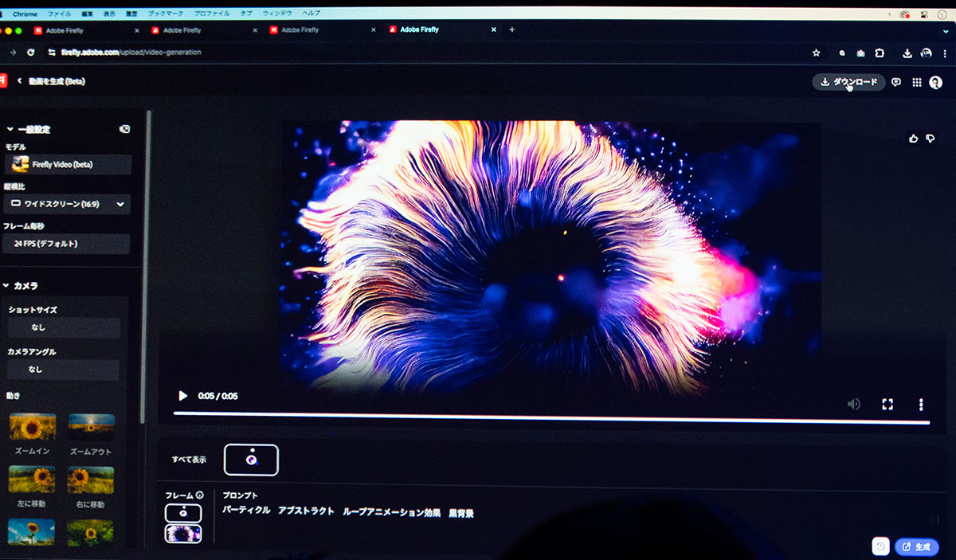Open the ファイル menu
The height and width of the screenshot is (560, 956).
[59, 14]
